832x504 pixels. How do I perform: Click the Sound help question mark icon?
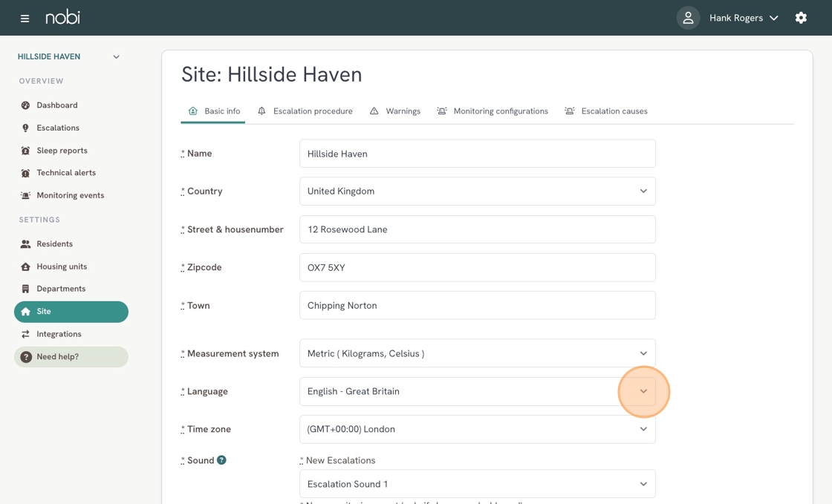click(x=221, y=460)
